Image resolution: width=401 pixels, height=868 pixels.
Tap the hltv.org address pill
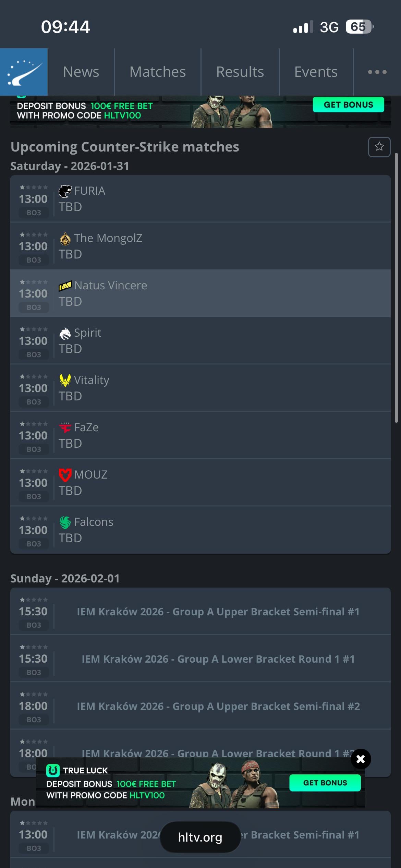(200, 837)
